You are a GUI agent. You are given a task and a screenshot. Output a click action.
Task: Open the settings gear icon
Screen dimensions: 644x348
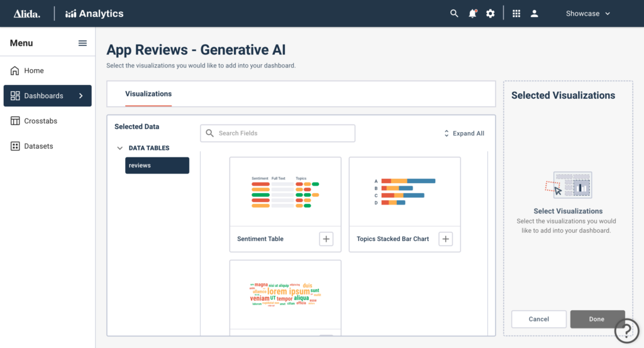(491, 14)
